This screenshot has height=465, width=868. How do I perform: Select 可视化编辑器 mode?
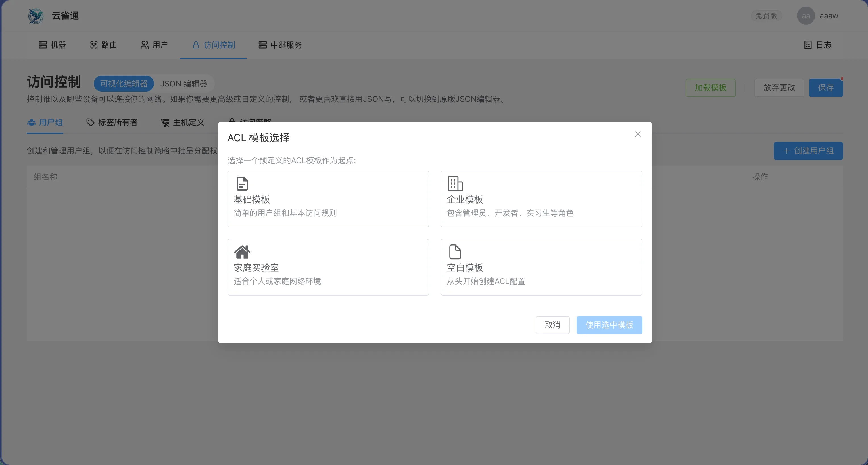124,84
